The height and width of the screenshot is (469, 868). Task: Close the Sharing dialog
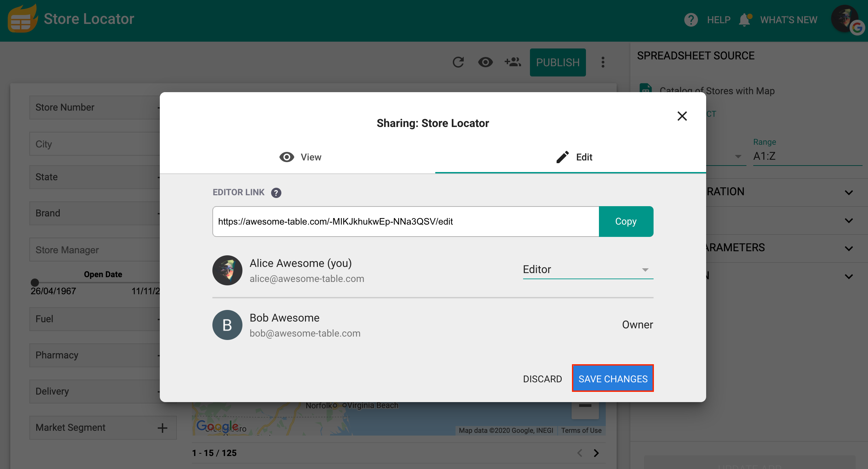(682, 116)
